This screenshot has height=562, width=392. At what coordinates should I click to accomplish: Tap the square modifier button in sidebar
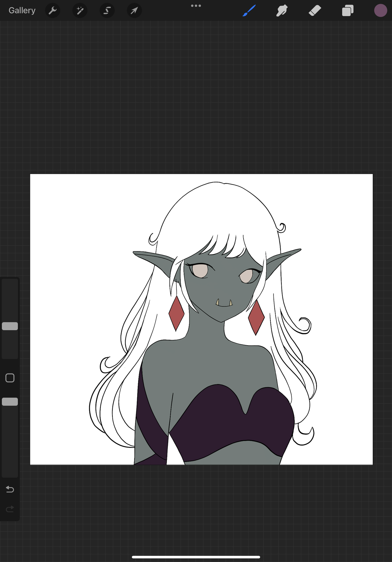(10, 378)
